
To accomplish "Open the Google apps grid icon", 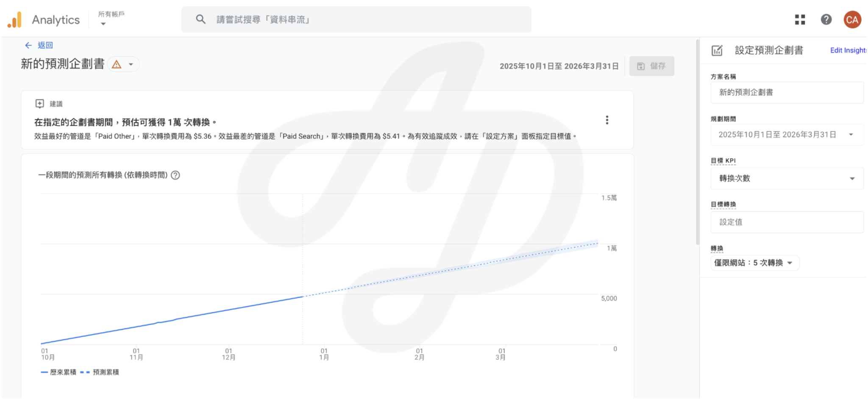I will pyautogui.click(x=800, y=19).
